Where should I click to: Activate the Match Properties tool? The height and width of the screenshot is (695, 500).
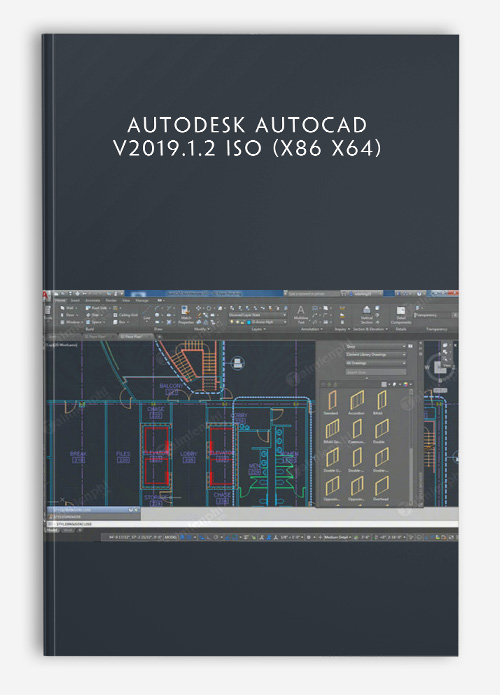pos(186,315)
